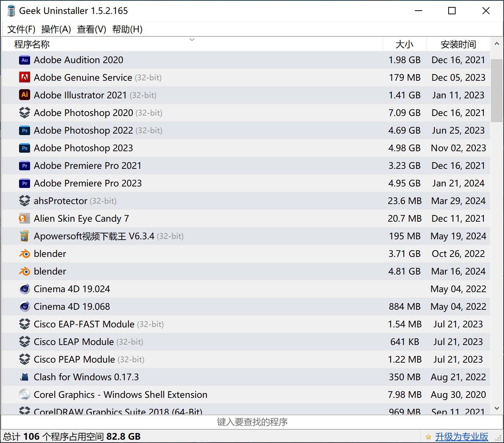Click the Geek Uninstaller title bar icon
Viewport: 504px width, 443px height.
point(11,11)
